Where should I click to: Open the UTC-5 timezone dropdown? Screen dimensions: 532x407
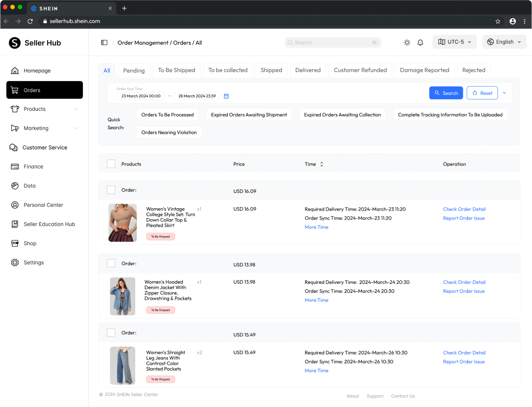point(454,42)
